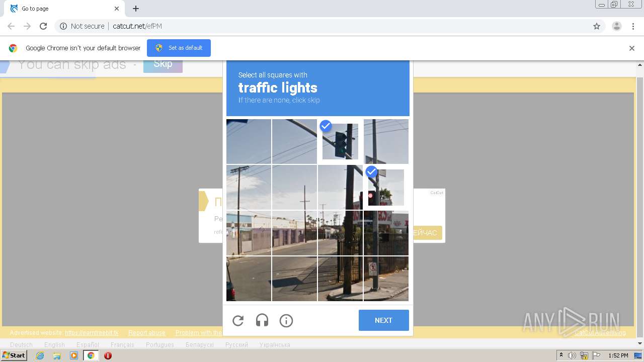Screen dimensions: 644x362
Task: Open File Explorer from taskbar
Action: click(57, 355)
